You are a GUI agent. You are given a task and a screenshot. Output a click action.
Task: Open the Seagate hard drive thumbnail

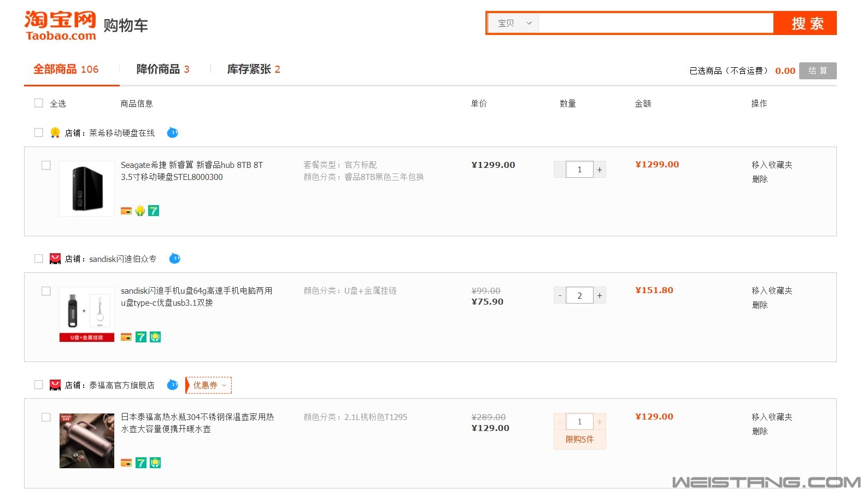tap(87, 189)
